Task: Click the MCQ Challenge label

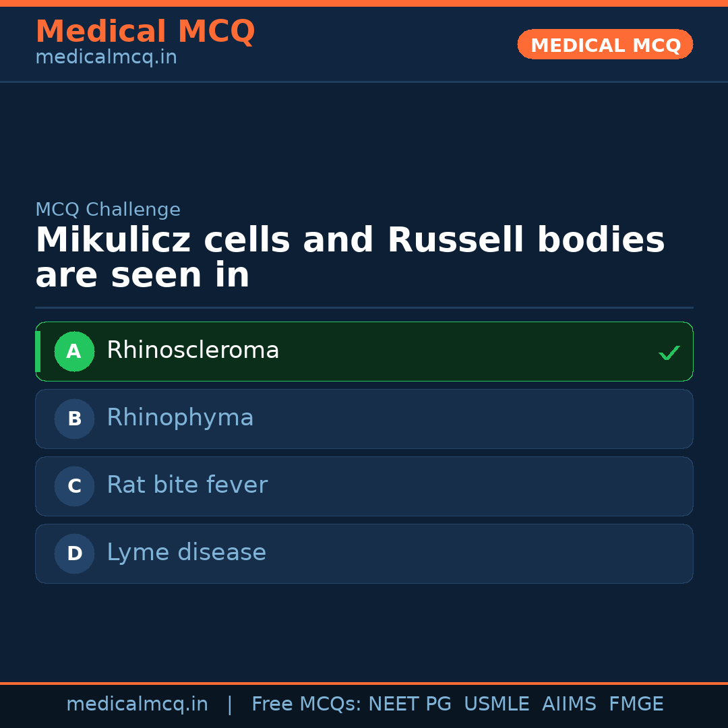Action: pos(108,210)
